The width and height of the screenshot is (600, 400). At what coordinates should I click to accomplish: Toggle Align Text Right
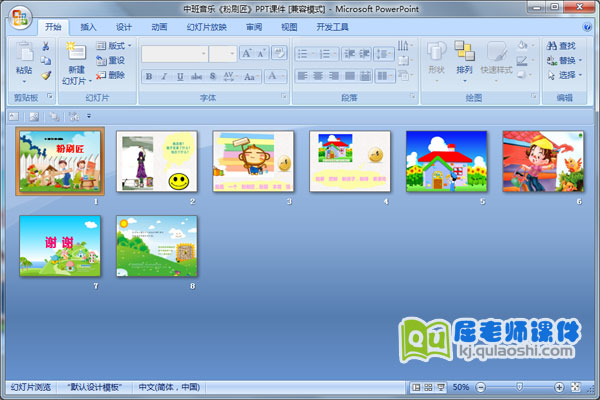[334, 76]
